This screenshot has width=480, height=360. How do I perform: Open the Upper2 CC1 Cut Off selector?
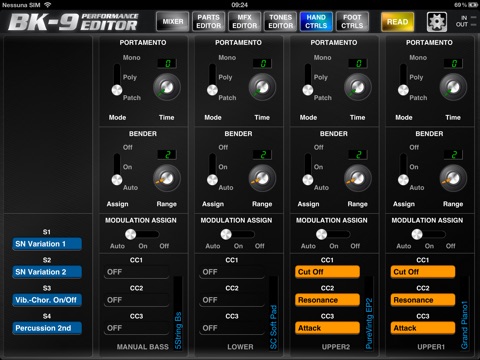tap(327, 272)
